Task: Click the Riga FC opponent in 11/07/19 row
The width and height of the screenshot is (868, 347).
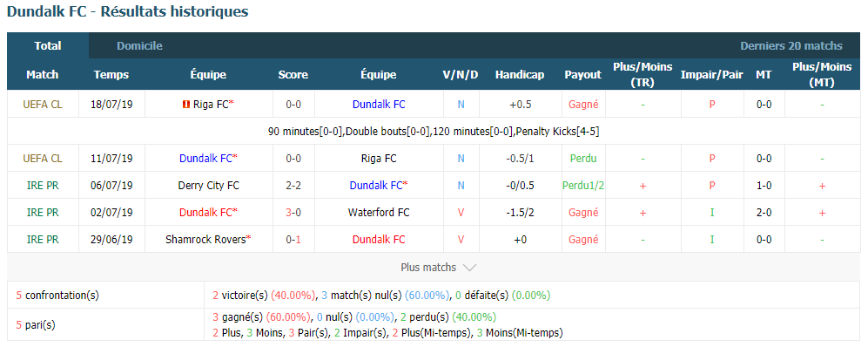Action: tap(379, 159)
